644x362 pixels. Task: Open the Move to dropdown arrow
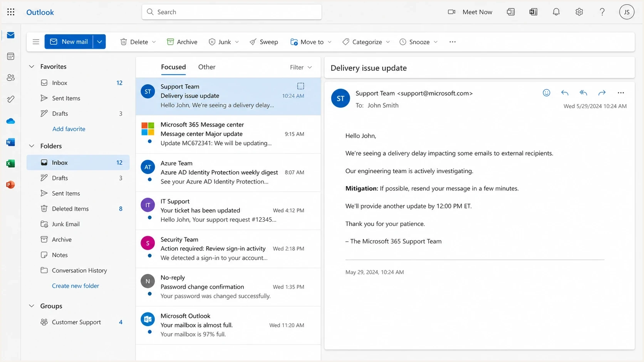tap(330, 42)
